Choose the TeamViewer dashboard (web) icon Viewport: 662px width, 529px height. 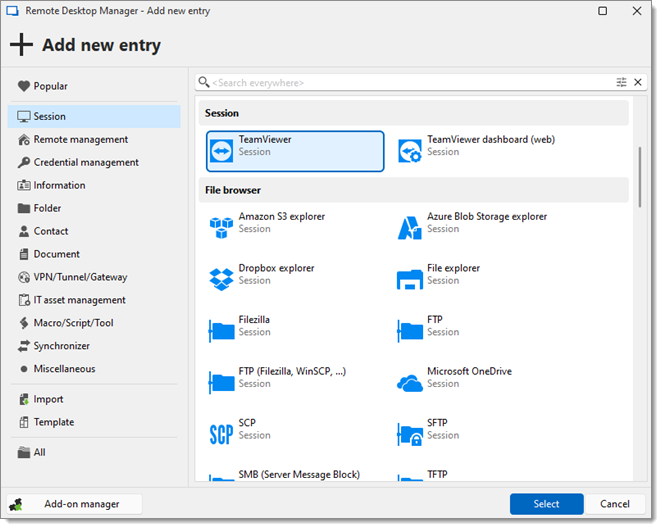pyautogui.click(x=410, y=151)
